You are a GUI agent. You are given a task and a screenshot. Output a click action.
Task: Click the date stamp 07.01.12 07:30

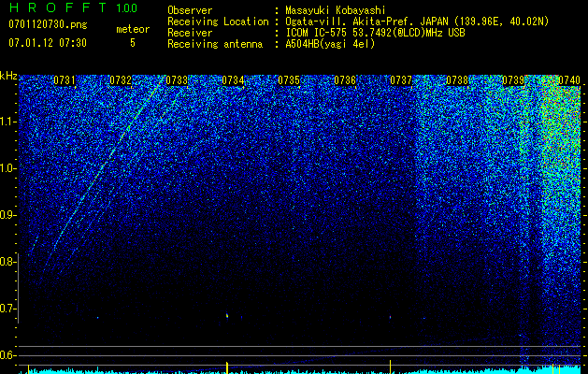point(48,43)
